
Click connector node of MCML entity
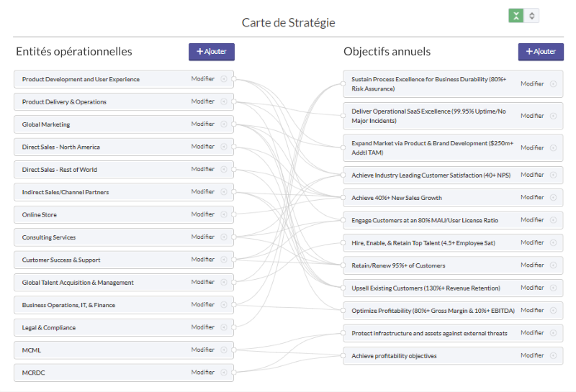234,350
